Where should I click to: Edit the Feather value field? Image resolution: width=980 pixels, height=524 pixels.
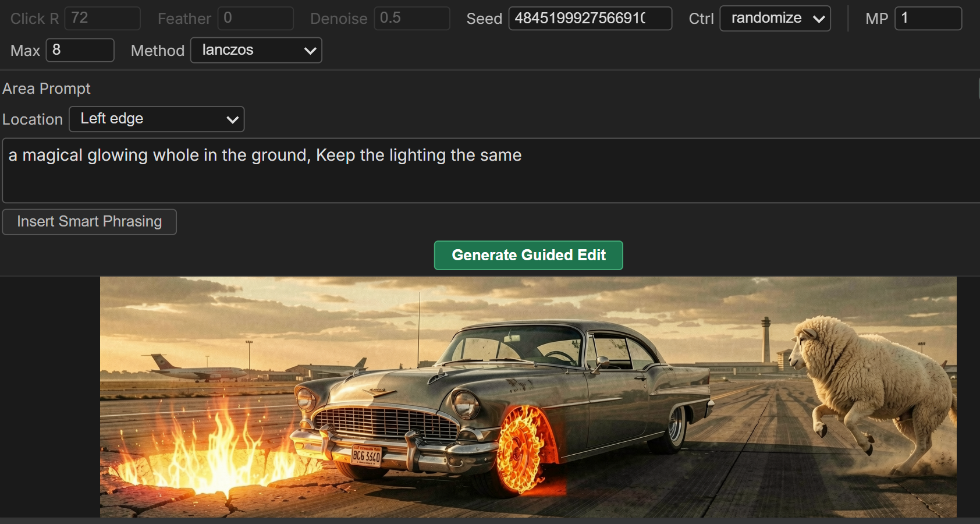[x=255, y=18]
